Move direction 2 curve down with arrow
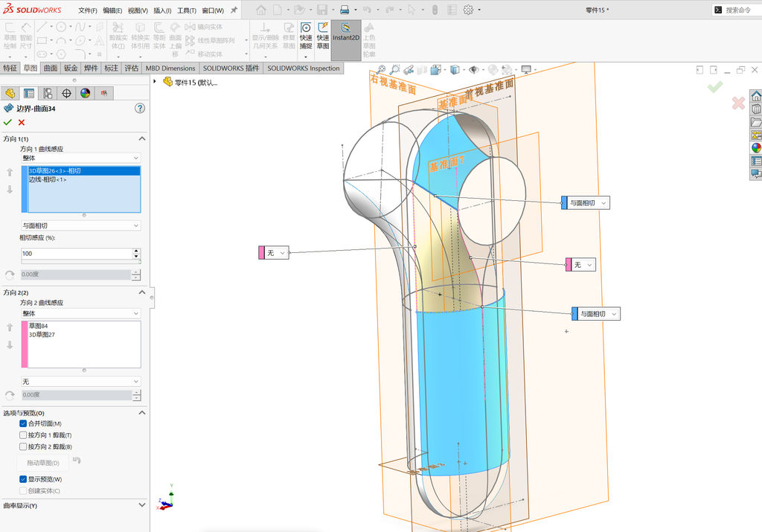This screenshot has height=532, width=762. [10, 345]
